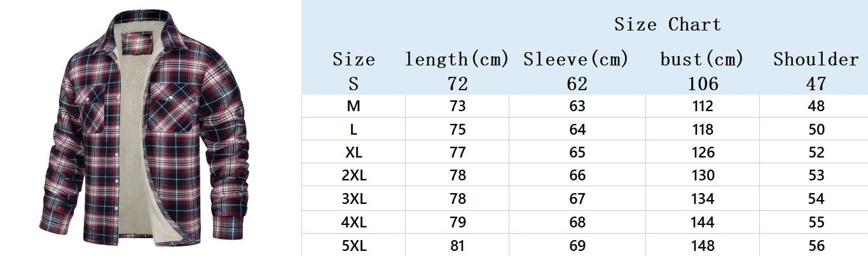Click the L size row label
The height and width of the screenshot is (256, 868).
click(x=354, y=130)
